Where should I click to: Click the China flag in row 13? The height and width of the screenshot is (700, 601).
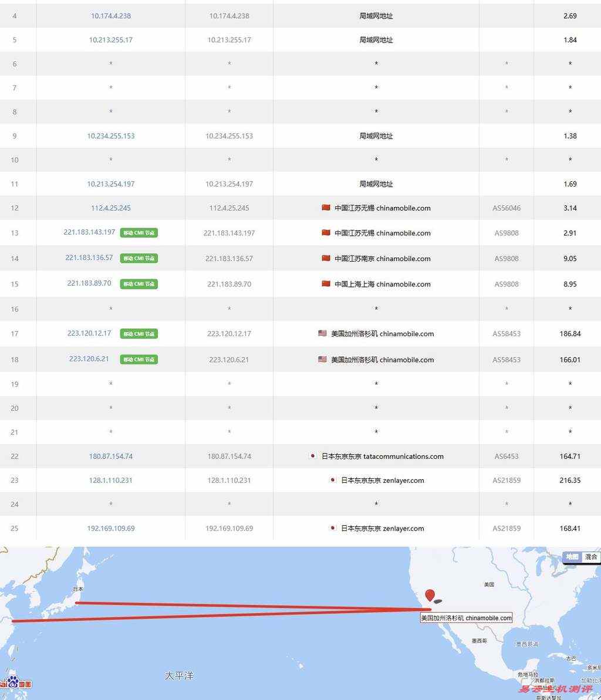pos(326,232)
